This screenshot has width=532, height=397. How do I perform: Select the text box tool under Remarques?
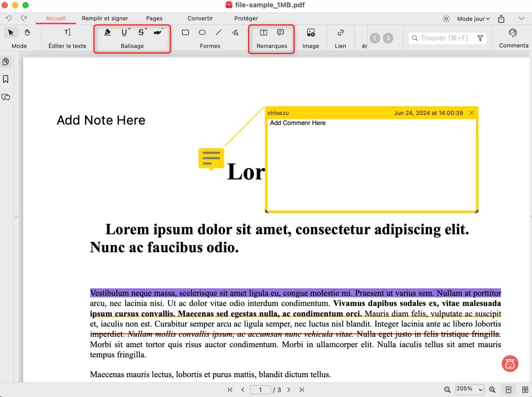point(263,32)
